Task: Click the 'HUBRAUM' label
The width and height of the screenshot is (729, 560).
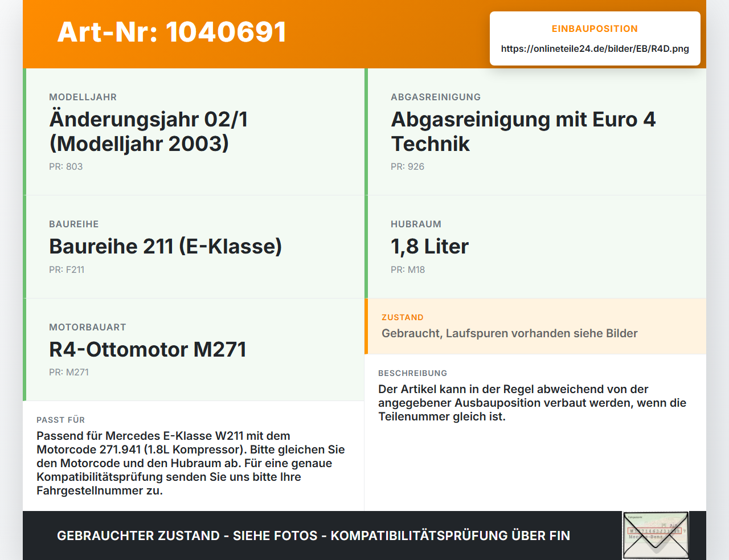Action: 416,224
